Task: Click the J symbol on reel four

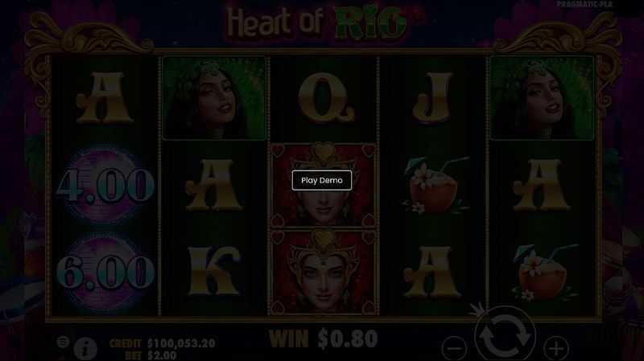Action: click(433, 97)
